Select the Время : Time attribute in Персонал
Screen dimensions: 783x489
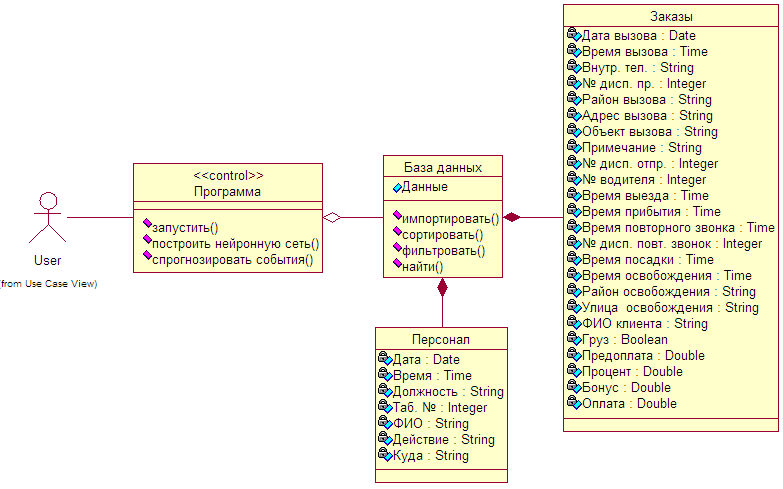coord(432,375)
